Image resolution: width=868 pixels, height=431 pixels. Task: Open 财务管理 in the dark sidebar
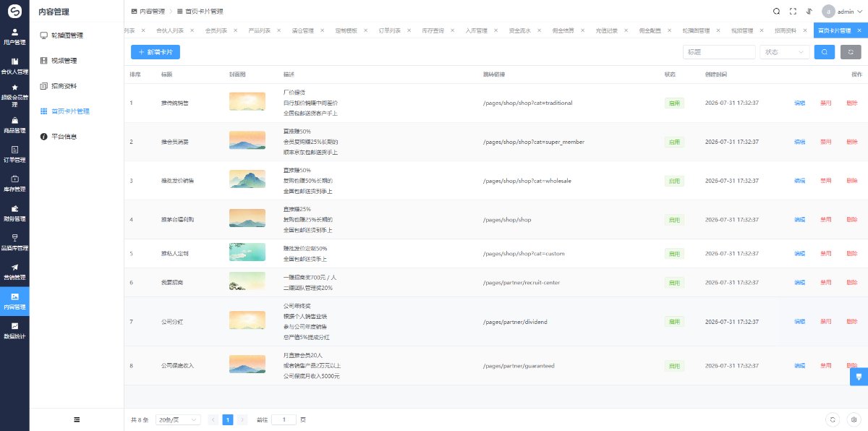click(14, 213)
